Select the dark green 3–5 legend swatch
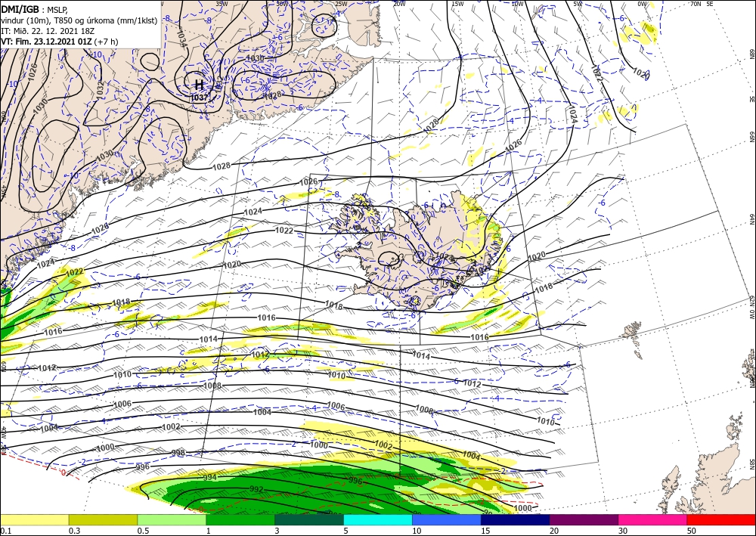Image resolution: width=756 pixels, height=536 pixels. tap(309, 519)
